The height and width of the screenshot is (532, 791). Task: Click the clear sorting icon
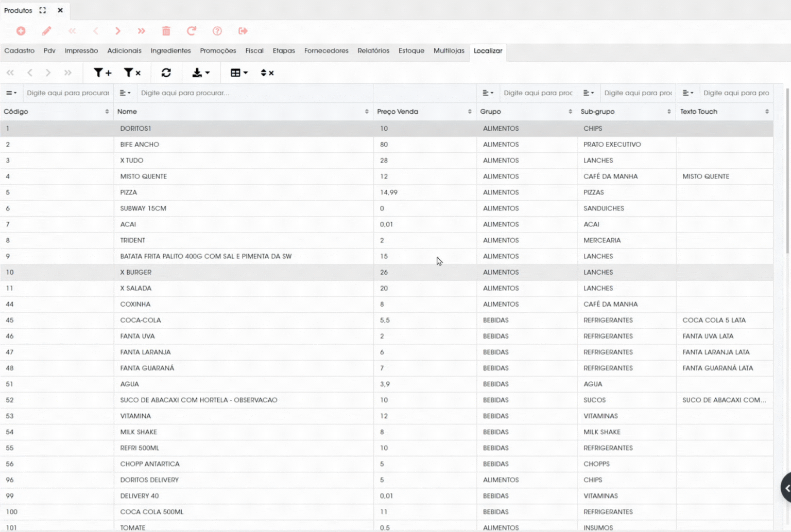tap(267, 73)
